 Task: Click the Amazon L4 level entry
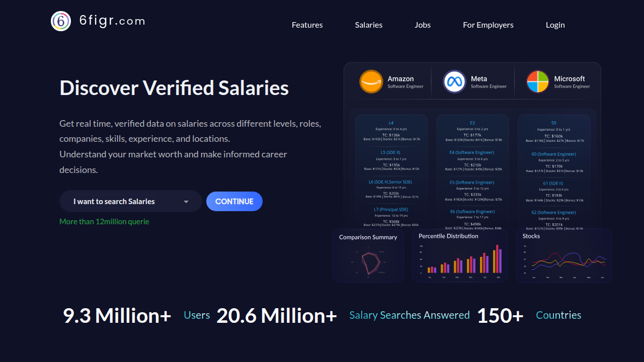[x=391, y=123]
